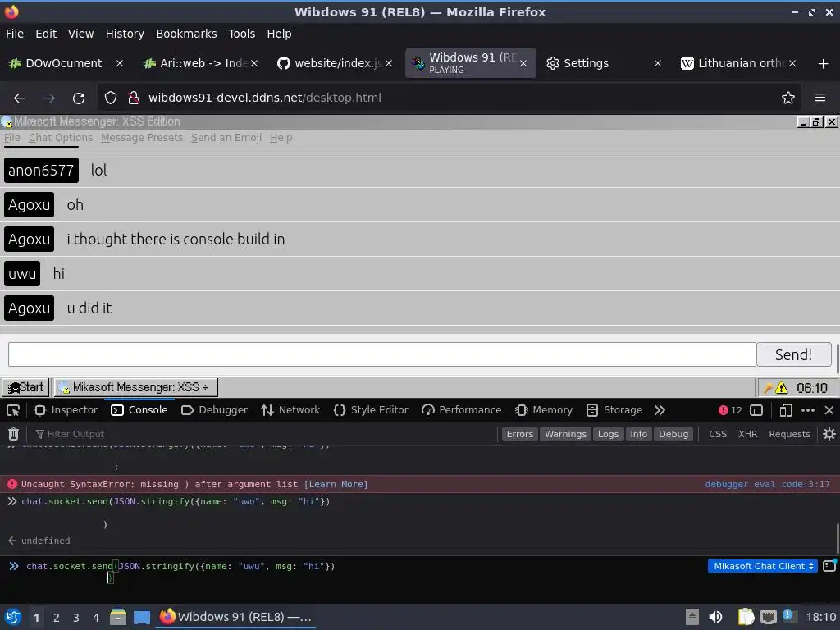
Task: Activate the element picker in devtools
Action: click(13, 410)
